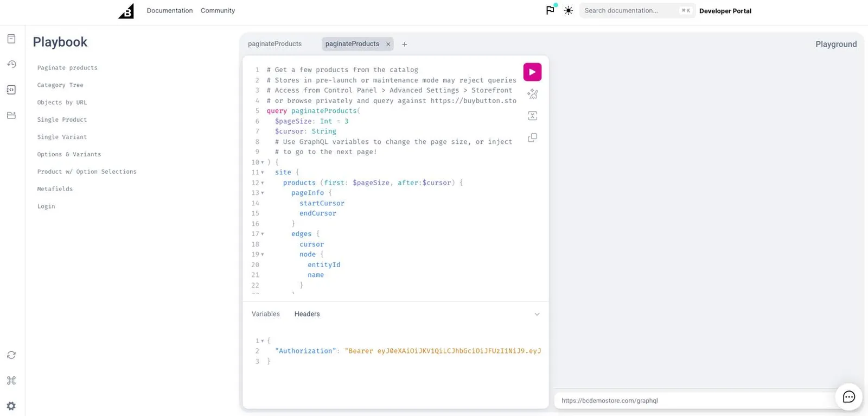Switch to the Headers tab
This screenshot has height=416, width=868.
(307, 314)
